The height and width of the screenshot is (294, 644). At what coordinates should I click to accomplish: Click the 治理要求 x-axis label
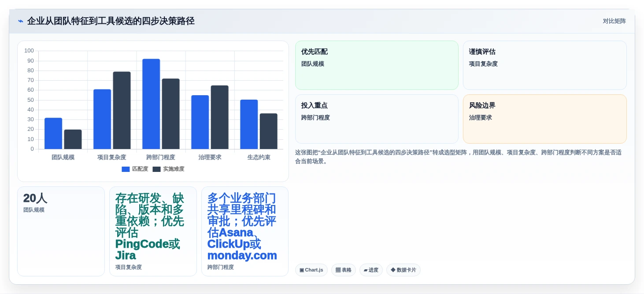210,157
